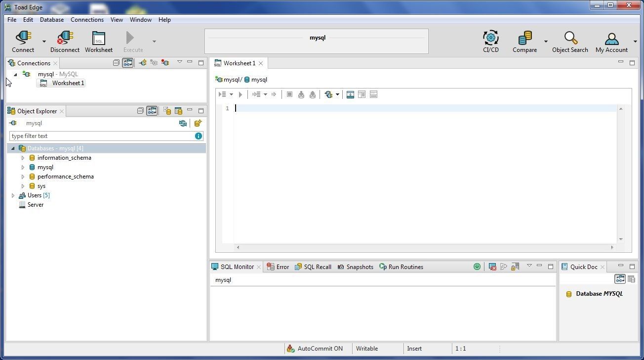Open the Connect dropdown arrow
Screen dimensions: 644x360
[44, 42]
